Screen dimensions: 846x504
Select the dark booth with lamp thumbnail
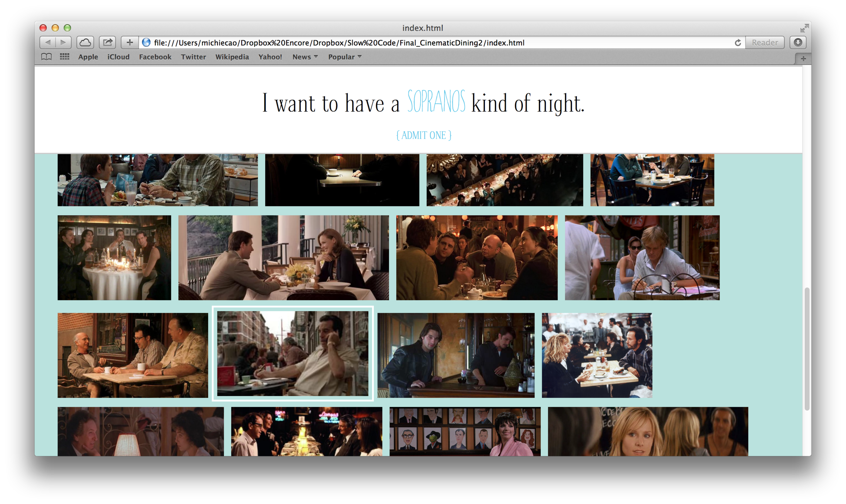tap(342, 180)
